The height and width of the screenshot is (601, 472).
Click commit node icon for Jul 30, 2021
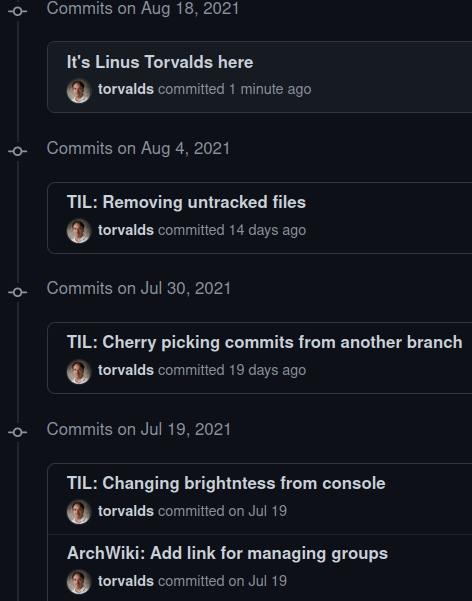(18, 292)
